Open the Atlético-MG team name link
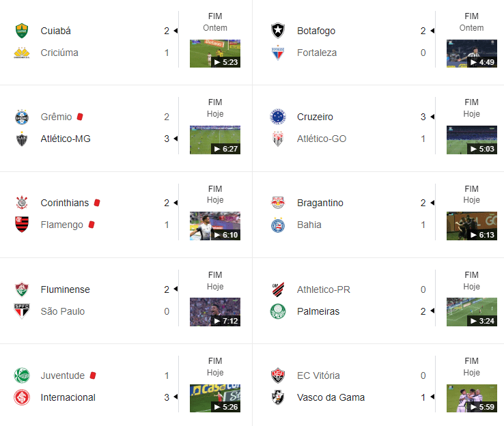 coord(66,139)
